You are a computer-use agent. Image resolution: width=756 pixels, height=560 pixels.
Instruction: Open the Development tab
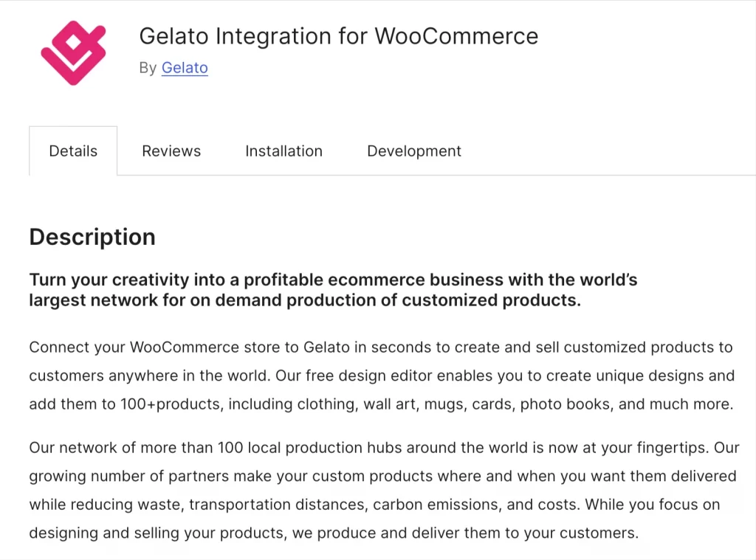pyautogui.click(x=413, y=151)
